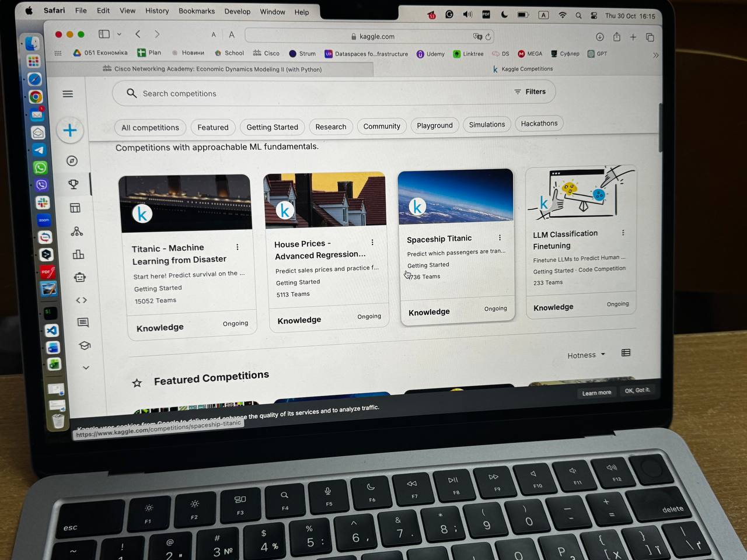
Task: Open the Filters button
Action: [x=530, y=92]
